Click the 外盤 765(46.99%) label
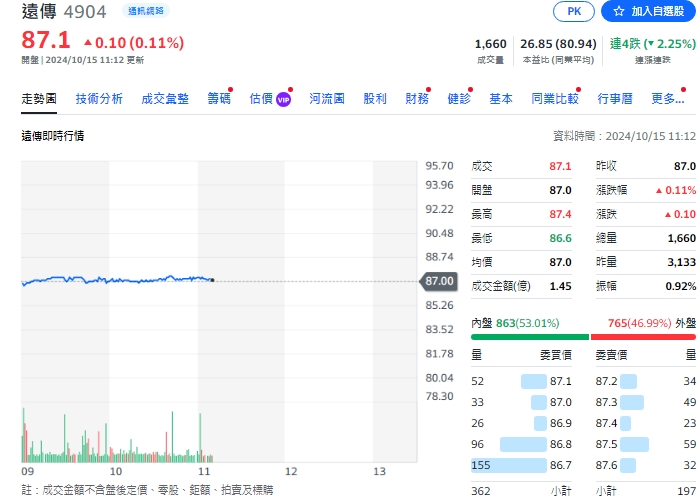 pyautogui.click(x=652, y=323)
